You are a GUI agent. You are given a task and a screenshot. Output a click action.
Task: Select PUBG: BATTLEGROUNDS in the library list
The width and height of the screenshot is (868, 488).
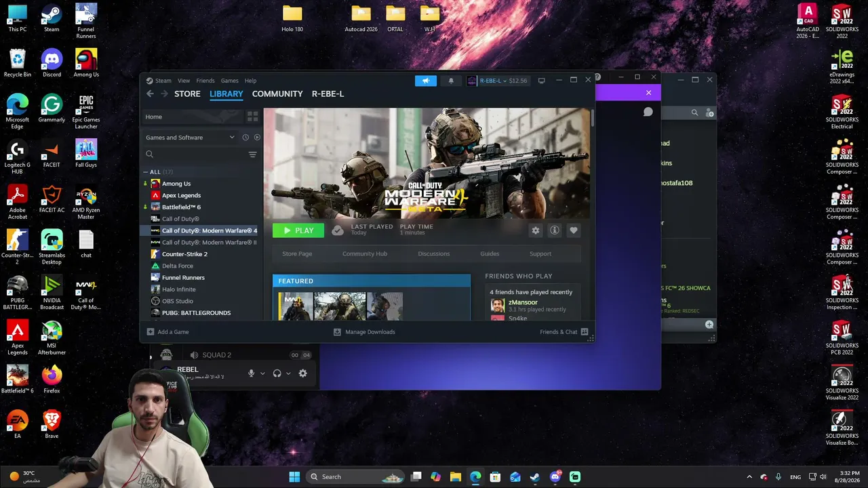tap(196, 312)
